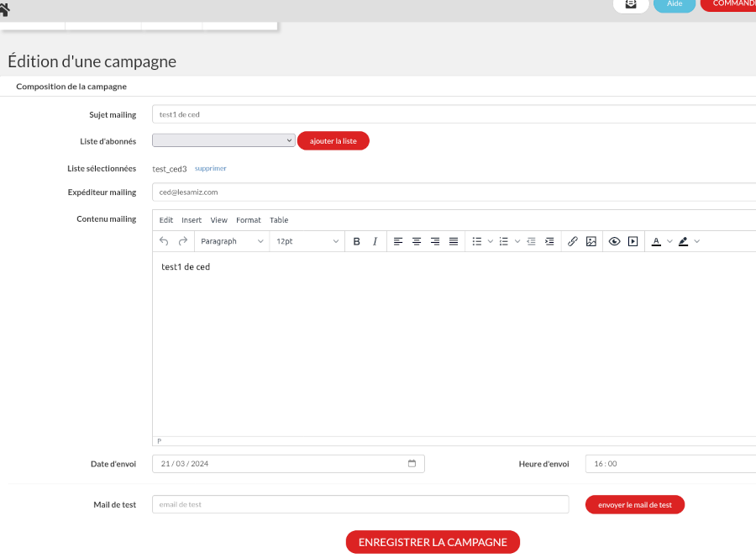Toggle italic formatting
Image resolution: width=756 pixels, height=558 pixels.
pos(375,241)
